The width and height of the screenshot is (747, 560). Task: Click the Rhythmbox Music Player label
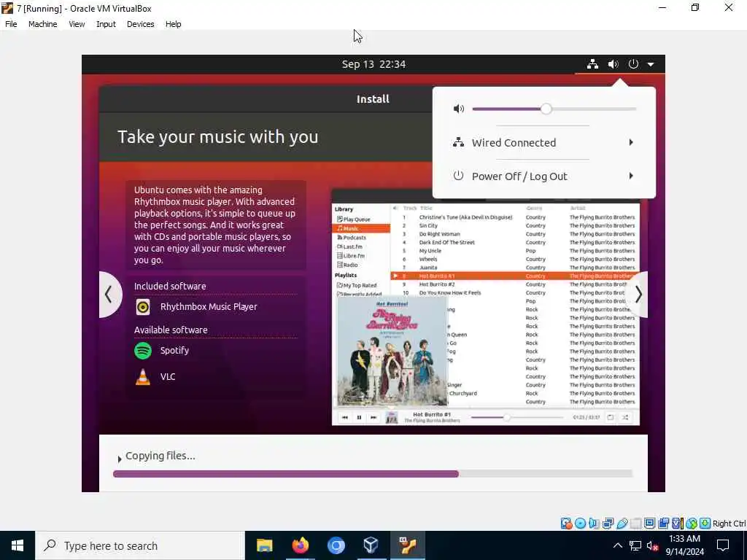209,307
